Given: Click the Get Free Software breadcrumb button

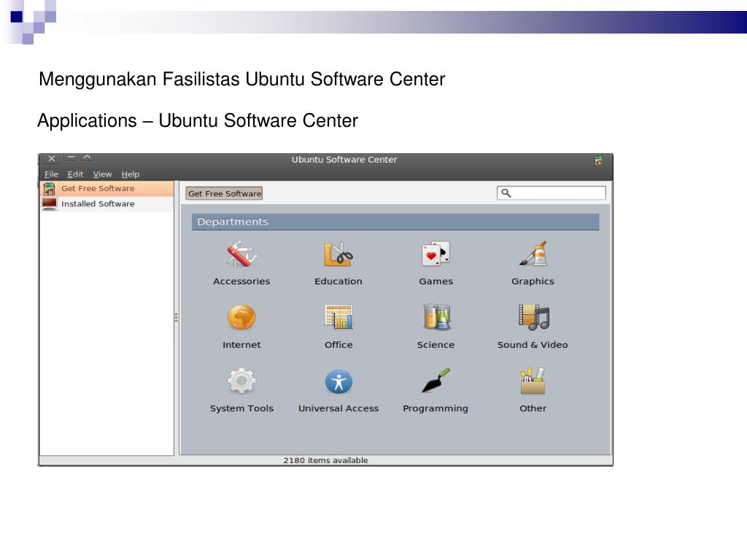Looking at the screenshot, I should (x=225, y=193).
